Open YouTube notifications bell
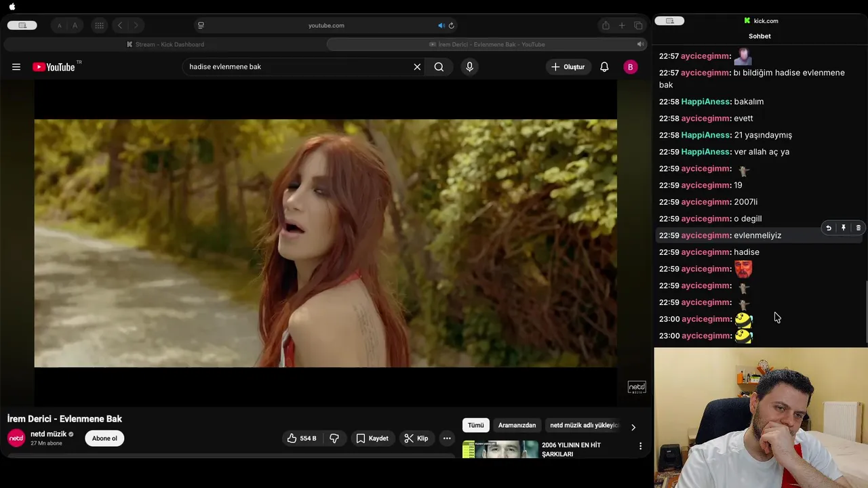868x488 pixels. 604,67
